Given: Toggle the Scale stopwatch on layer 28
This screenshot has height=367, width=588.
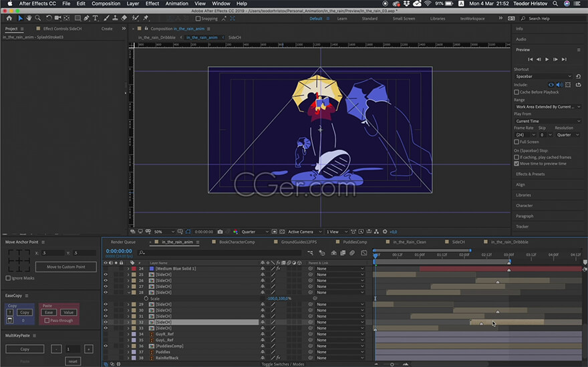Looking at the screenshot, I should [x=146, y=298].
